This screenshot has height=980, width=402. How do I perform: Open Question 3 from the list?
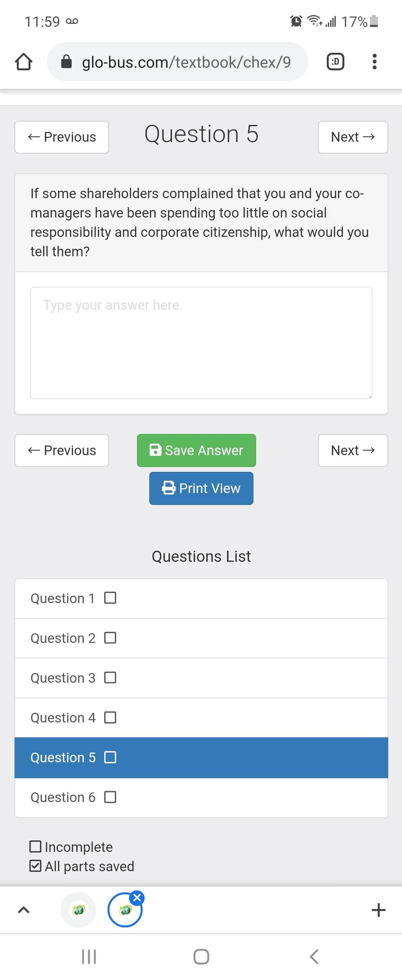201,678
